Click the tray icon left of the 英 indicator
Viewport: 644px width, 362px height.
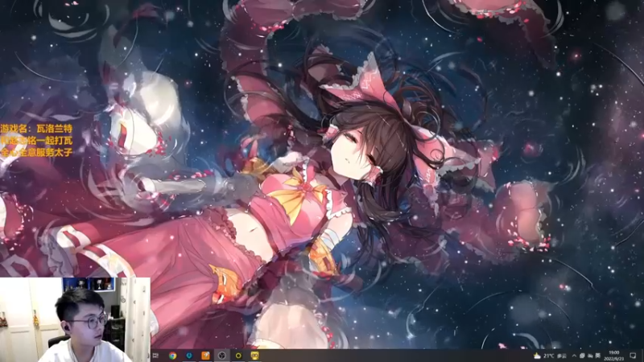[590, 356]
